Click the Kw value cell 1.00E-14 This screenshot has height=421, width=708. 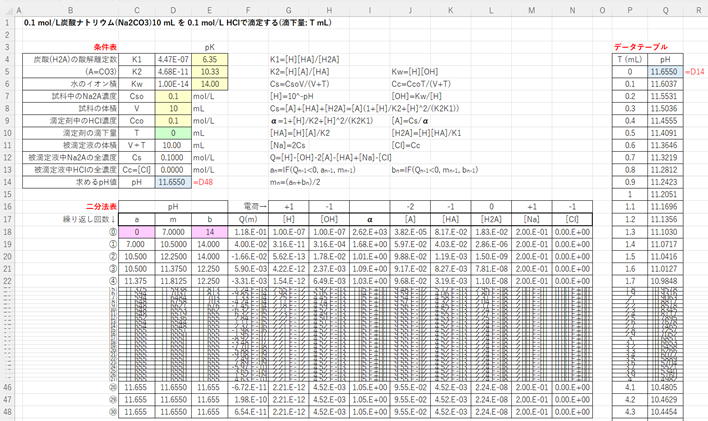173,84
